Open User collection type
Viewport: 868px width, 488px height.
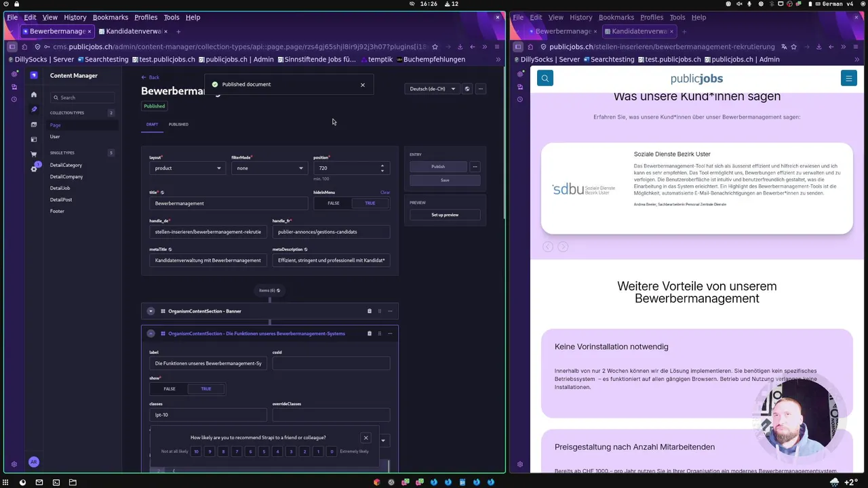(x=55, y=137)
